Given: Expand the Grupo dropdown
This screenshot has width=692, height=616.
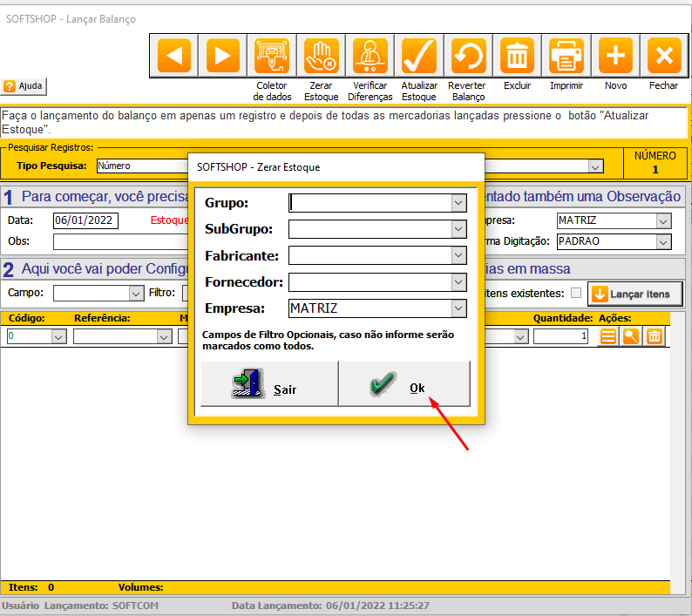Looking at the screenshot, I should 458,203.
